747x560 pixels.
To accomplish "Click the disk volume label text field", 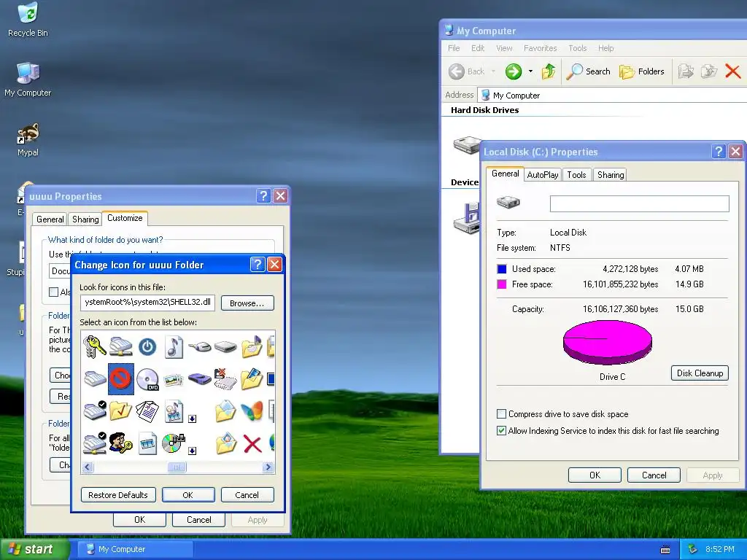I will (x=639, y=204).
